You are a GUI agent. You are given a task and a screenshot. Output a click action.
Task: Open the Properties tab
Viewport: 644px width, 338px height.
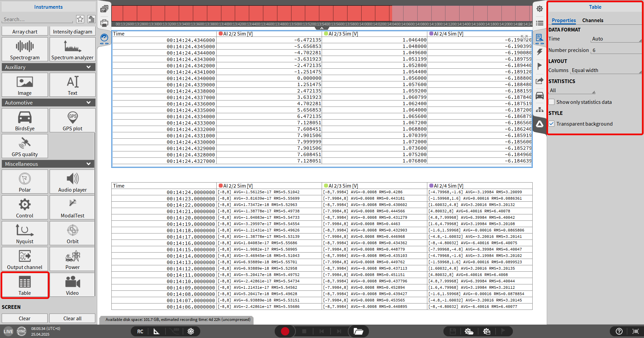click(x=563, y=20)
